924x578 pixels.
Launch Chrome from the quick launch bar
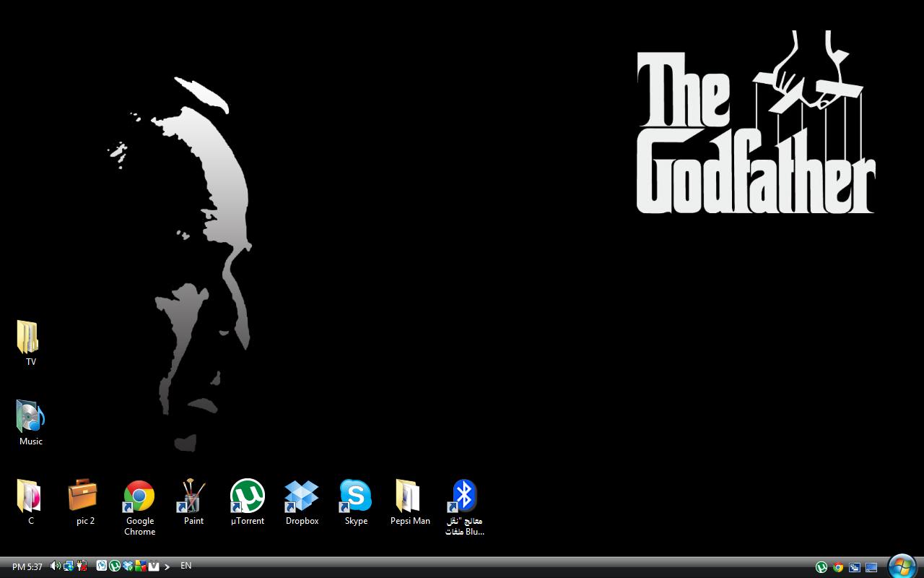838,567
